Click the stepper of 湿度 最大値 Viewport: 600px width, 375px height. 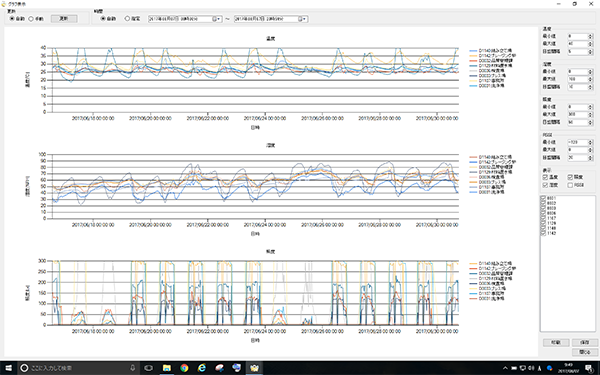pos(590,79)
